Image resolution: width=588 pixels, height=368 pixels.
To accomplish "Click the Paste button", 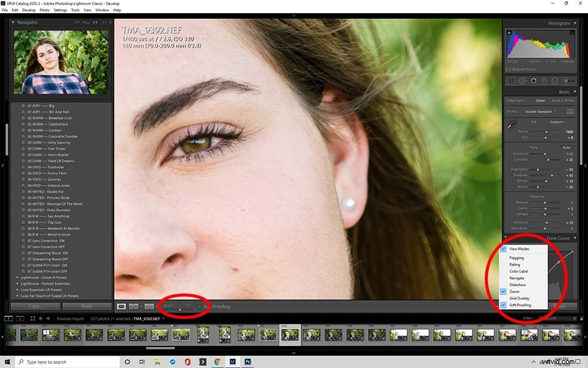I will [87, 307].
